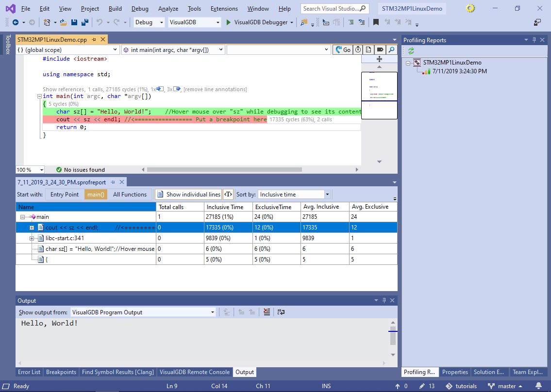Collapse the main tree node in report

tap(22, 217)
